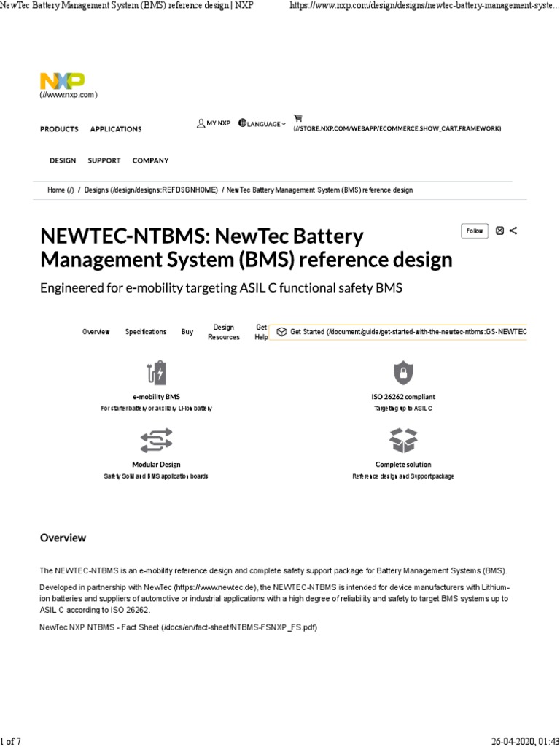Click the ISO 26262 compliant heading
Image resolution: width=560 pixels, height=747 pixels.
[403, 397]
